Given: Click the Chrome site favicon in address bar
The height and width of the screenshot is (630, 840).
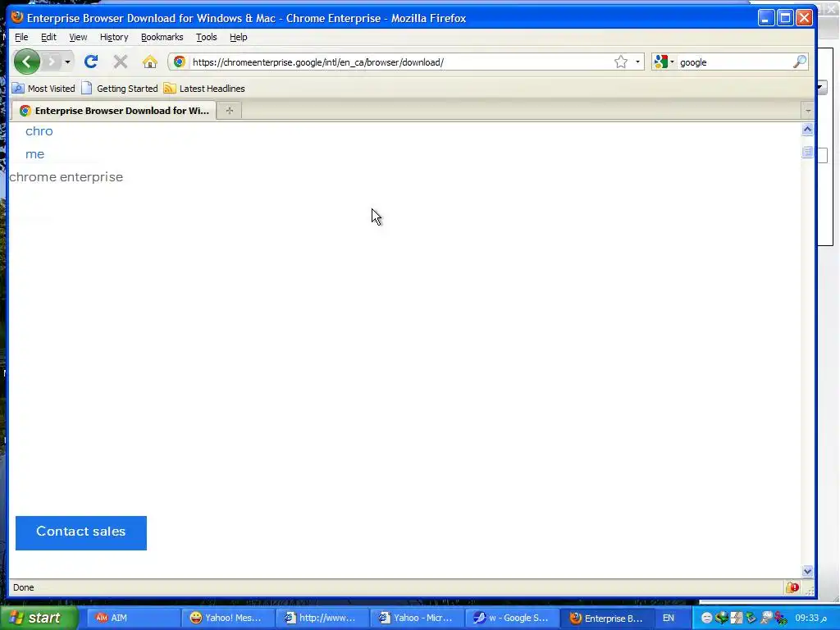Looking at the screenshot, I should click(180, 62).
